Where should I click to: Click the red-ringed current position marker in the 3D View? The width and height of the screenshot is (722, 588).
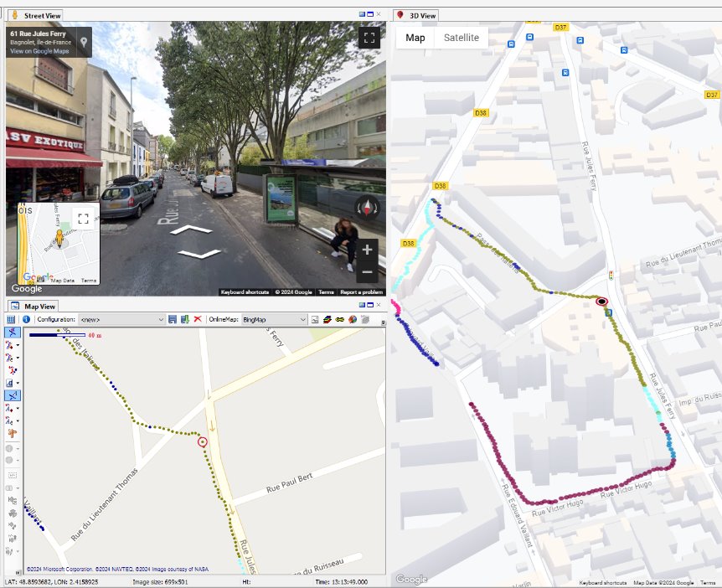(x=601, y=302)
